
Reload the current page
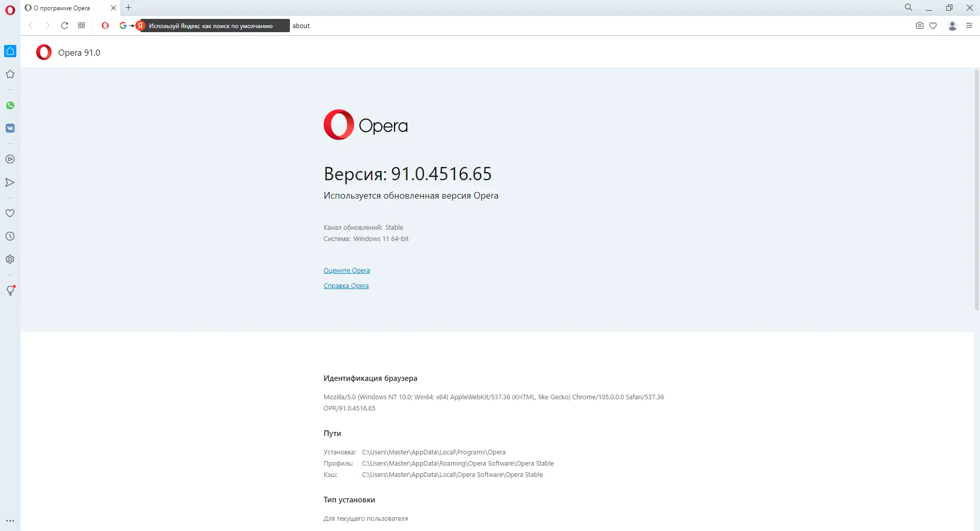(x=64, y=26)
